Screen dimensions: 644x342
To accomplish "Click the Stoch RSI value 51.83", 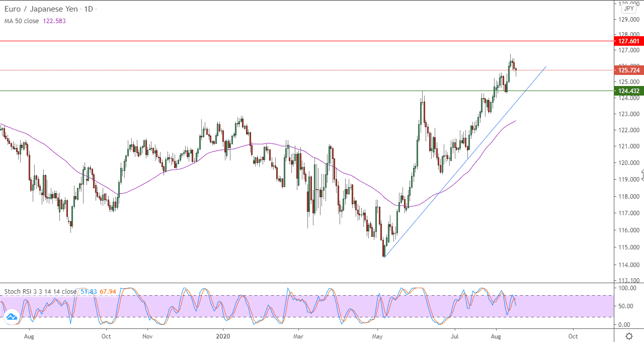I will (88, 291).
